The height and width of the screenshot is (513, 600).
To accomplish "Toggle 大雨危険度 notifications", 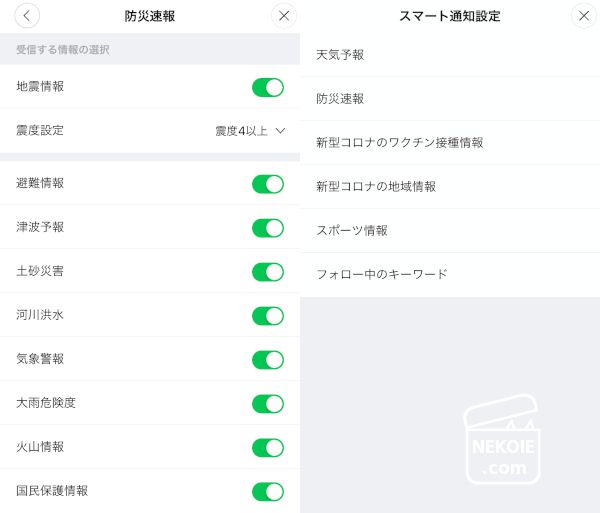I will 268,404.
